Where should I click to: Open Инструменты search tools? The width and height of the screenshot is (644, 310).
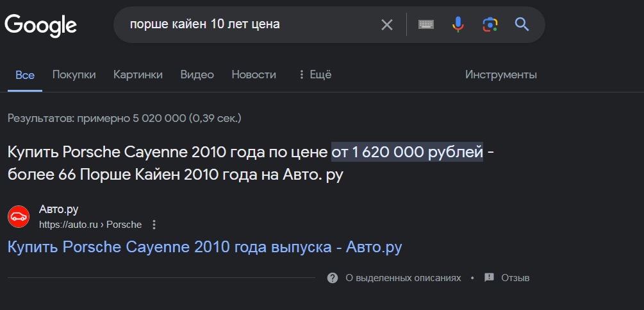(x=500, y=74)
